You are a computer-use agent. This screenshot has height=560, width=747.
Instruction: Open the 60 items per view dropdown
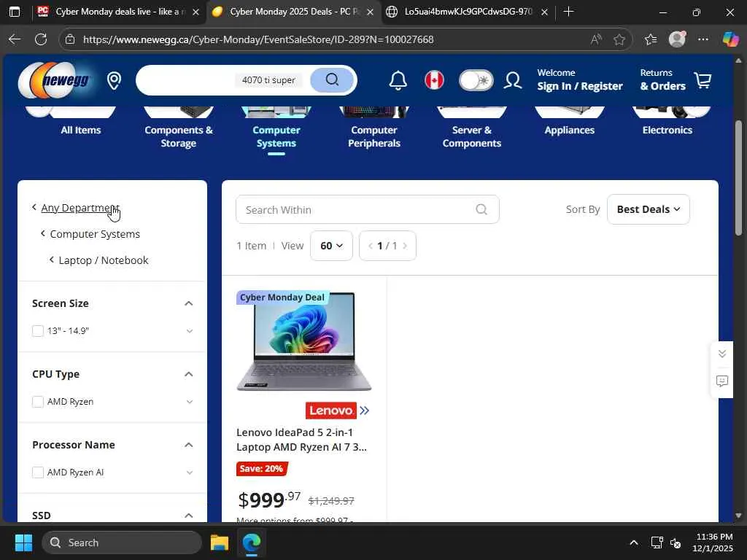[331, 246]
